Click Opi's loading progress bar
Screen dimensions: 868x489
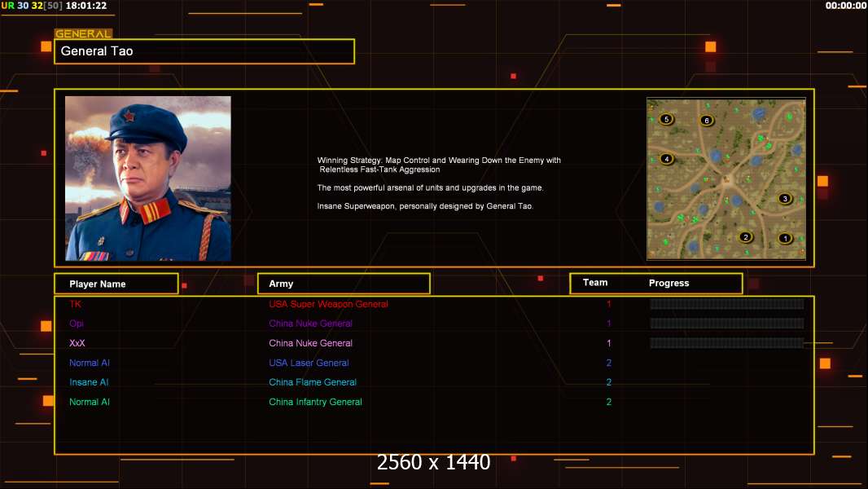(727, 324)
